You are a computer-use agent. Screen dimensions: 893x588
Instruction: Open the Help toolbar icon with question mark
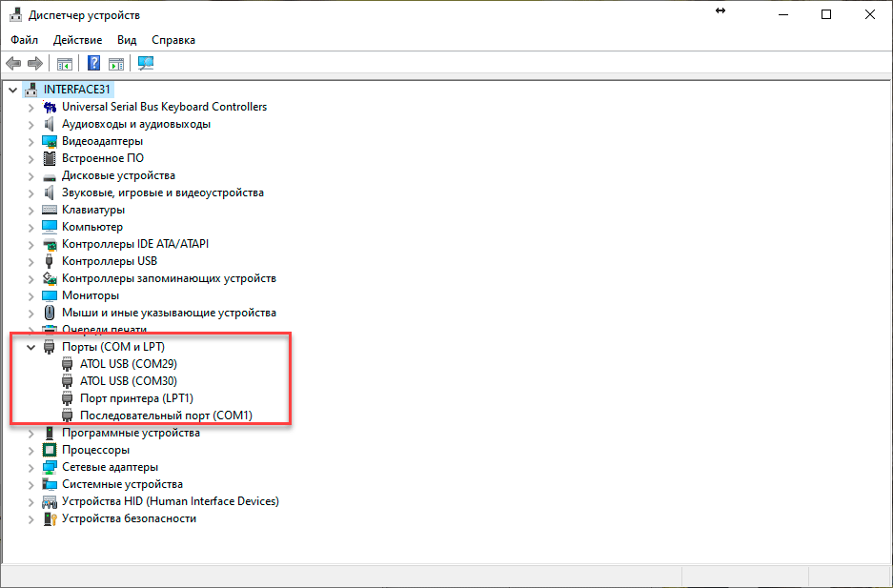pos(94,63)
